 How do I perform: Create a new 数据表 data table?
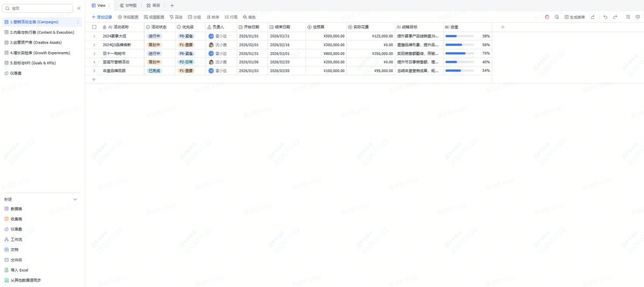(x=13, y=209)
